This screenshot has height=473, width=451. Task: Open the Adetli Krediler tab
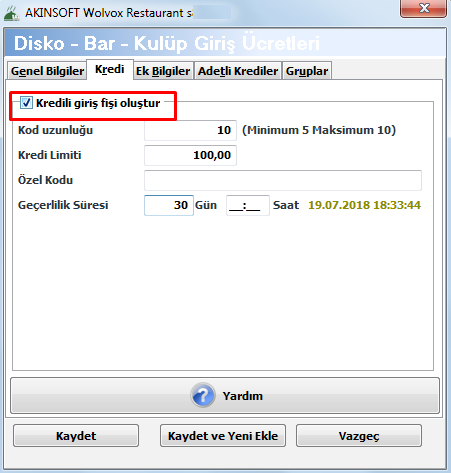click(238, 71)
